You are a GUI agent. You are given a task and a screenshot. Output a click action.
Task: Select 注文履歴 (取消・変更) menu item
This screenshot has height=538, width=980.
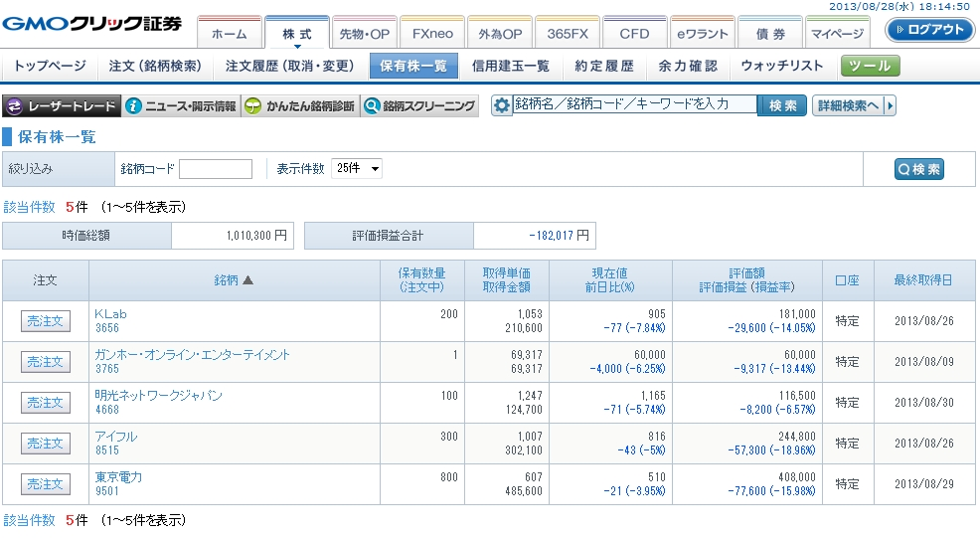287,67
